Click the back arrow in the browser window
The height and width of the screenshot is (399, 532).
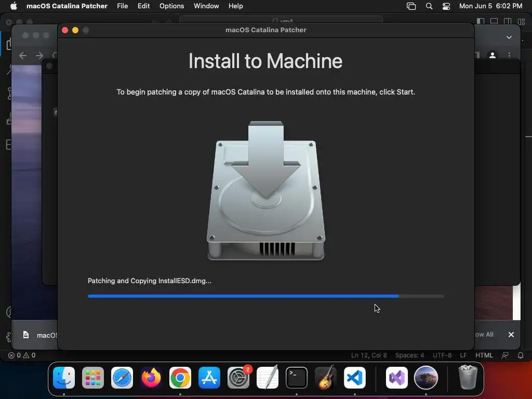pos(23,55)
